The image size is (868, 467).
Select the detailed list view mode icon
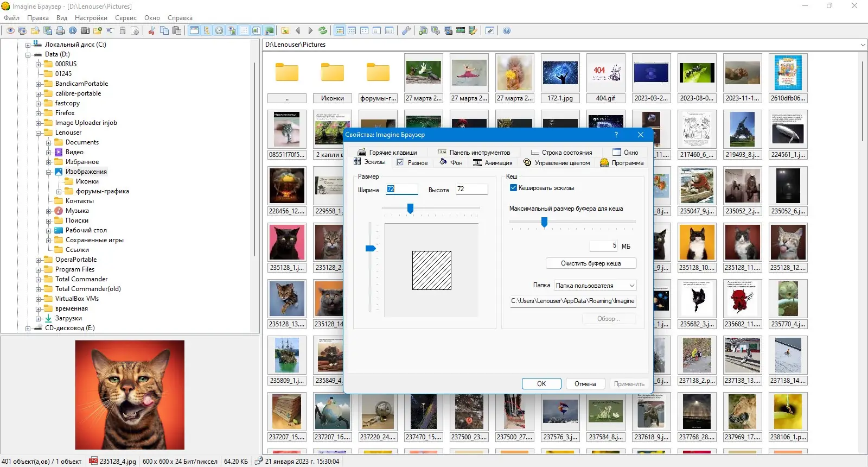coord(390,31)
